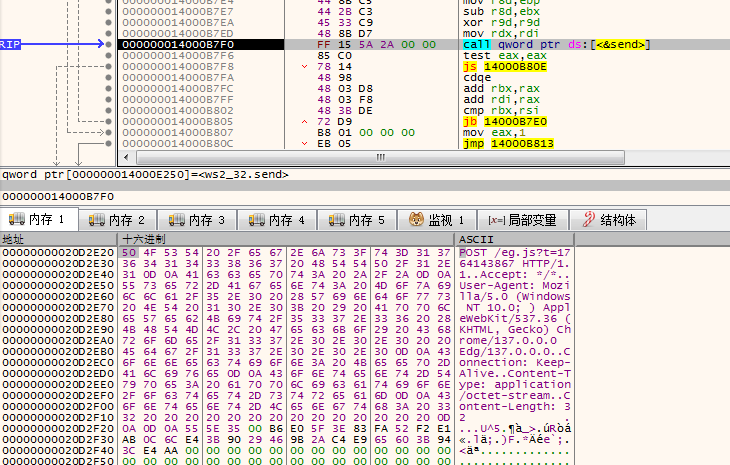Select the cdqe instruction
730x465 pixels.
pos(477,77)
